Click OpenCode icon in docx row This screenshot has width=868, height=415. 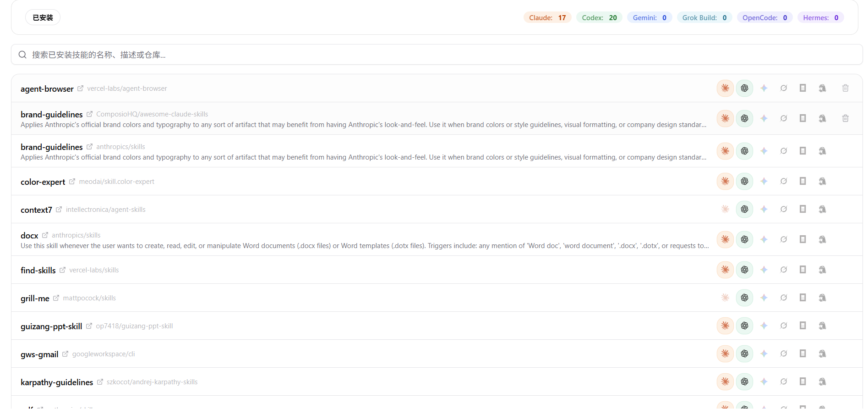coord(803,239)
